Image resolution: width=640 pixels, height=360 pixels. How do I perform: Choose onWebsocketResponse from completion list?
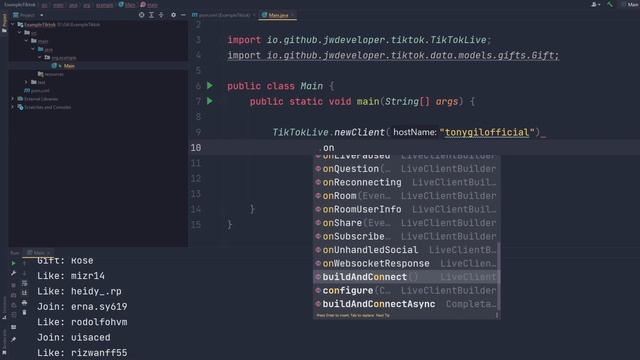(x=407, y=263)
